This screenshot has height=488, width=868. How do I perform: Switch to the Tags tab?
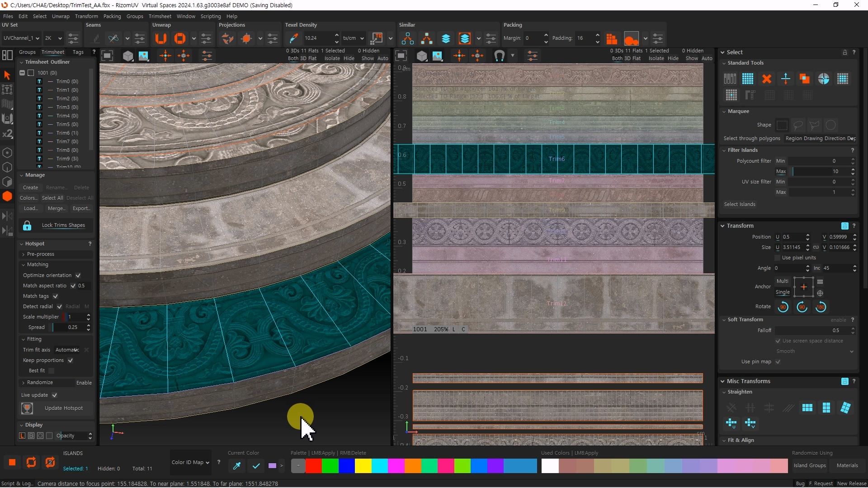pos(78,52)
